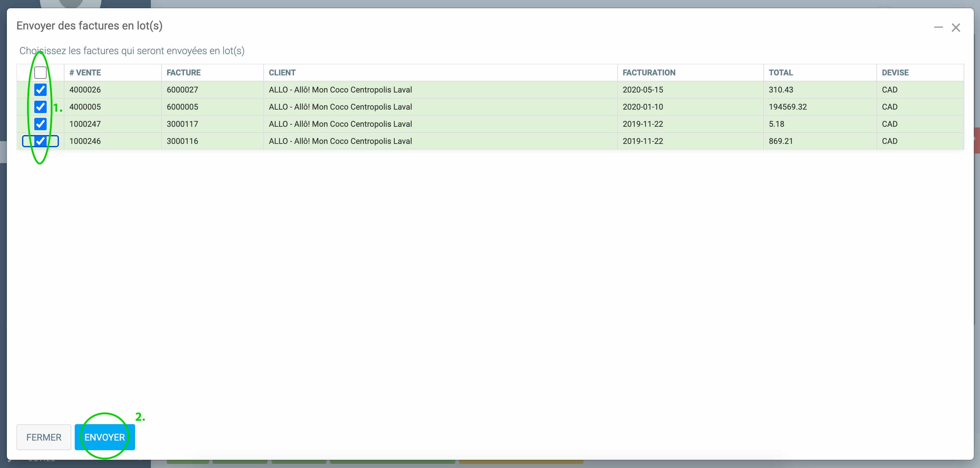Select the 194569.32 total cell
The height and width of the screenshot is (468, 980).
point(788,107)
